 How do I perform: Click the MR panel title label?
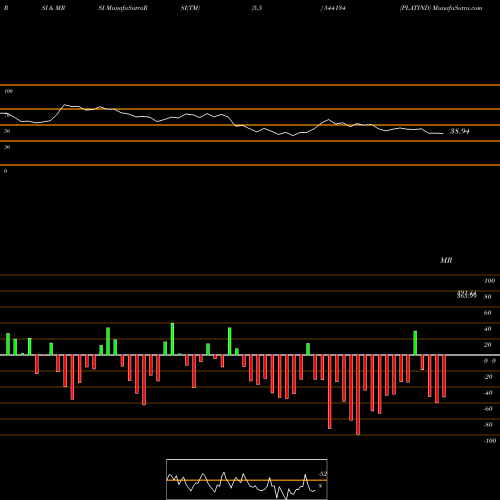click(446, 260)
